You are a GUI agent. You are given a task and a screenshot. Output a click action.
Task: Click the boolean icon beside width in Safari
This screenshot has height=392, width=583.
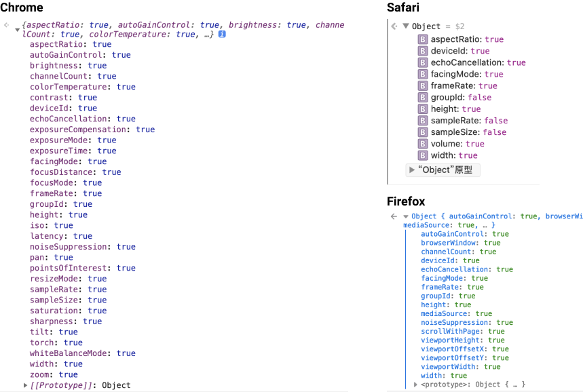tap(422, 155)
